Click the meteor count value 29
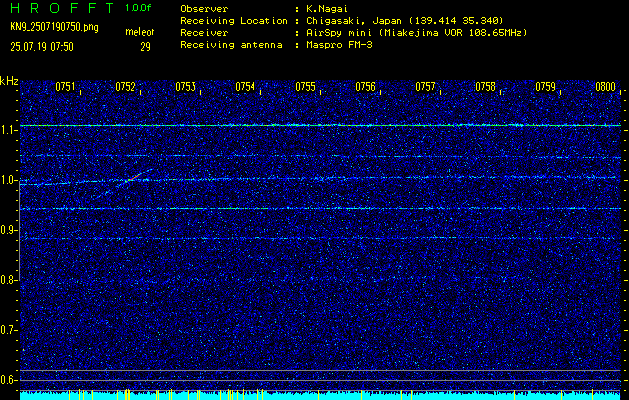This screenshot has width=629, height=400. [145, 47]
